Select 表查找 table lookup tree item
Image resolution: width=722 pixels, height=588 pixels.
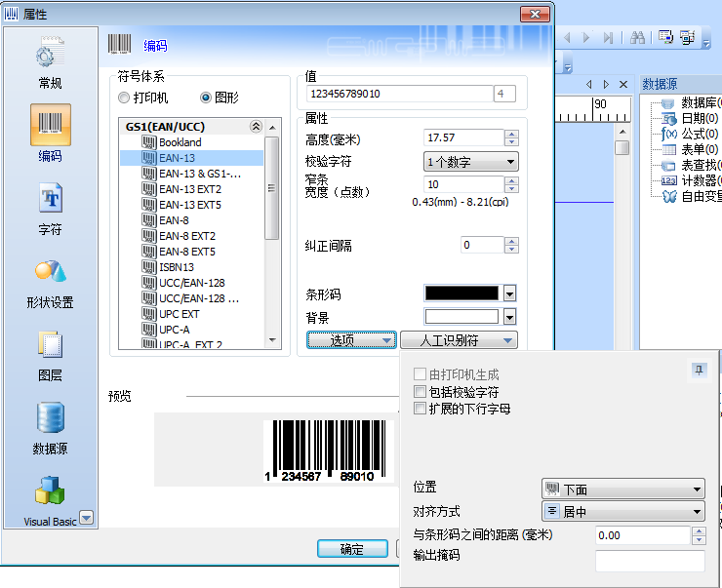(x=691, y=165)
